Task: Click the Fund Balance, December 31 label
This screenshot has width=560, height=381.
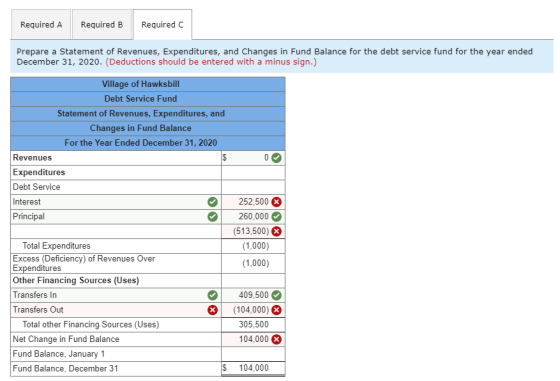Action: pos(65,369)
